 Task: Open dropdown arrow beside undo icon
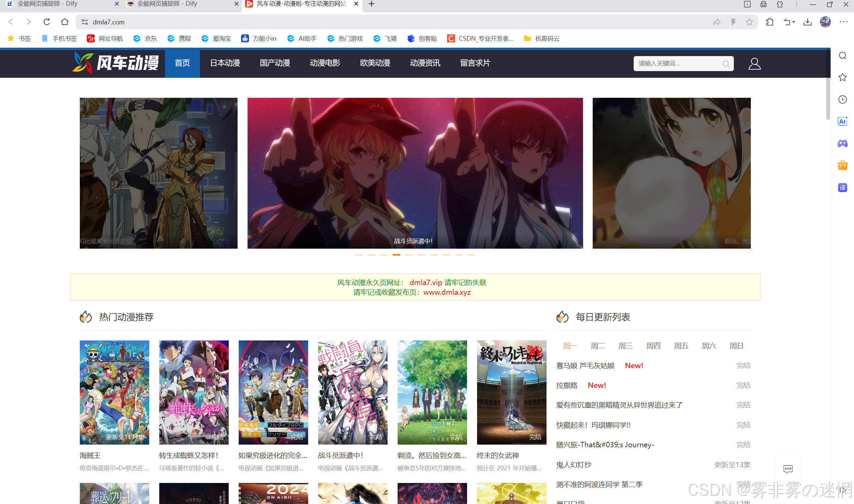click(794, 22)
